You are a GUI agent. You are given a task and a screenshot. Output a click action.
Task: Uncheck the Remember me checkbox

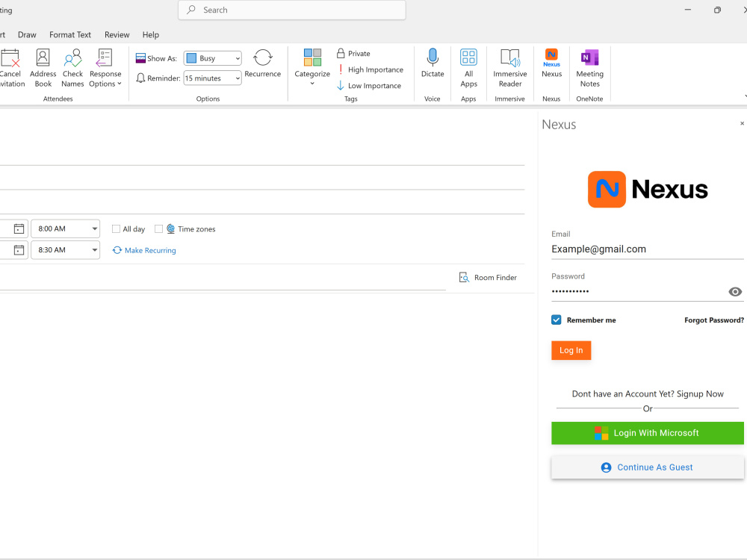556,320
